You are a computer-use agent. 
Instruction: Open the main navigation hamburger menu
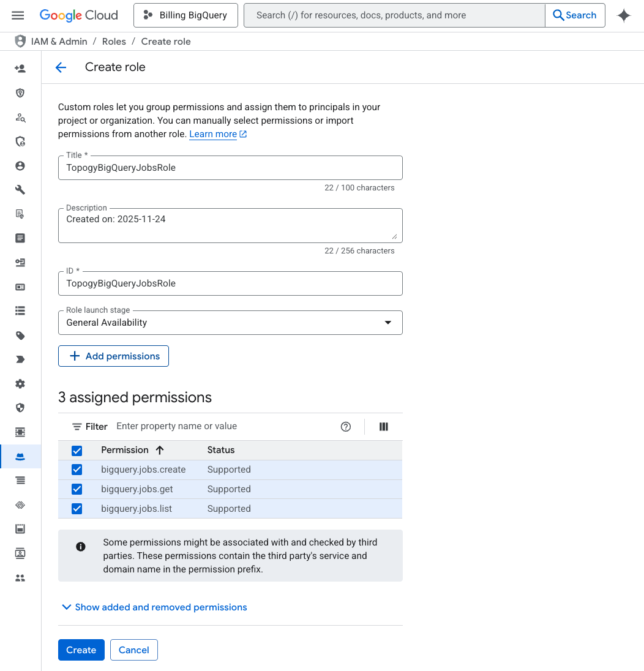click(x=18, y=15)
